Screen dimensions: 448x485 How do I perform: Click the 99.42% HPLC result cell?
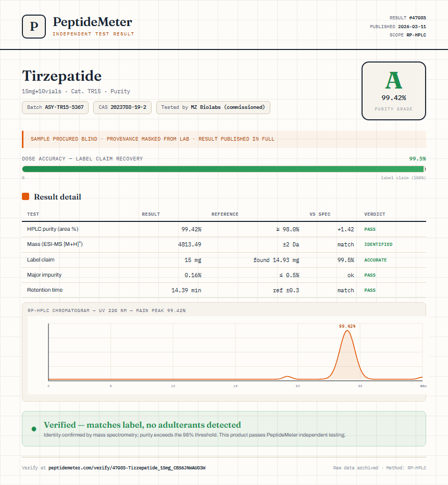[191, 229]
